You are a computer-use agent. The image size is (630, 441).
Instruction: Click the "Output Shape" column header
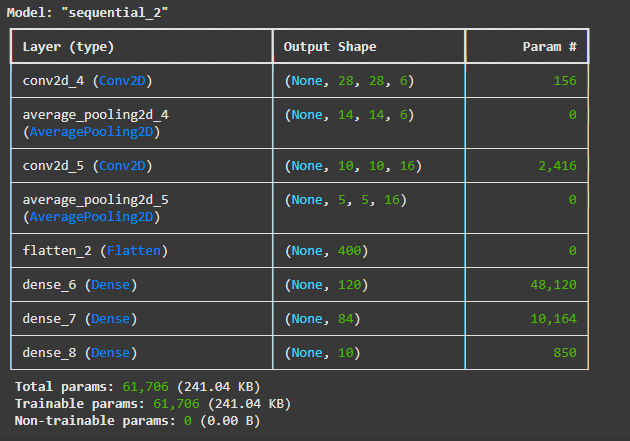tap(330, 47)
